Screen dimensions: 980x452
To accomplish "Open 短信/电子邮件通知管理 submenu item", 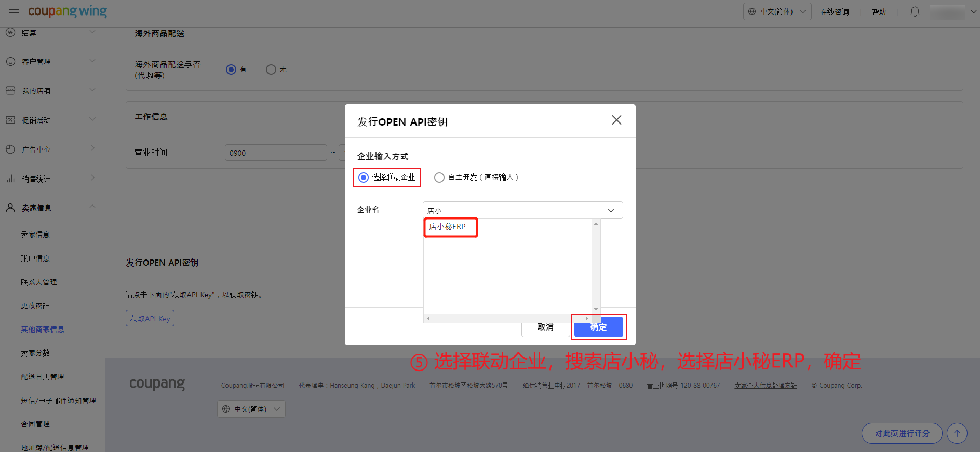I will 59,401.
